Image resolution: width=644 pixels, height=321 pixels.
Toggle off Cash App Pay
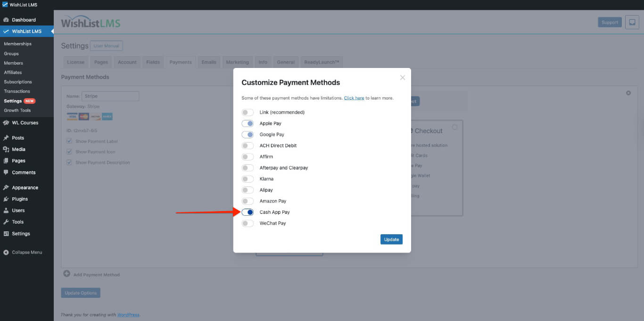pos(248,212)
